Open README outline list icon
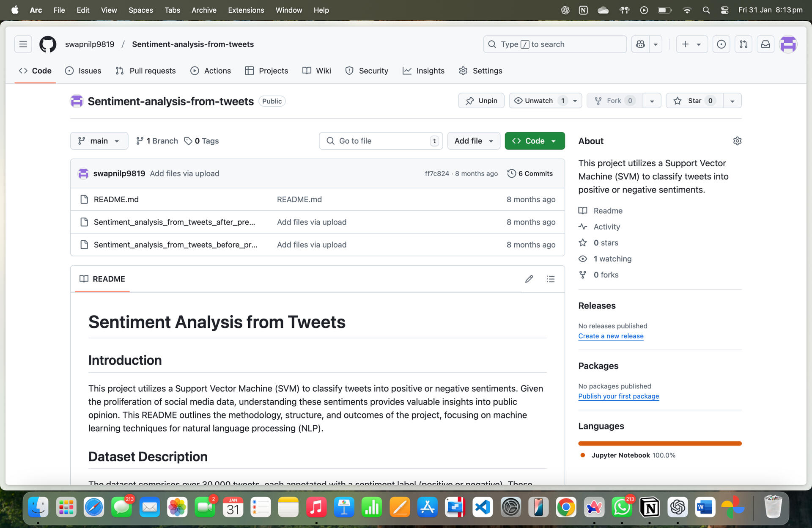Viewport: 812px width, 528px height. [x=550, y=279]
